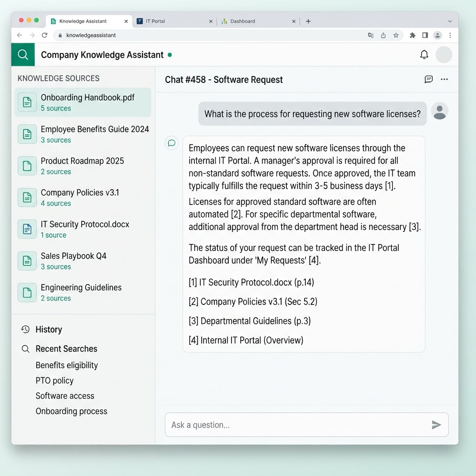The width and height of the screenshot is (476, 476).
Task: Click the knowledgeassistant address bar
Action: pos(228,35)
